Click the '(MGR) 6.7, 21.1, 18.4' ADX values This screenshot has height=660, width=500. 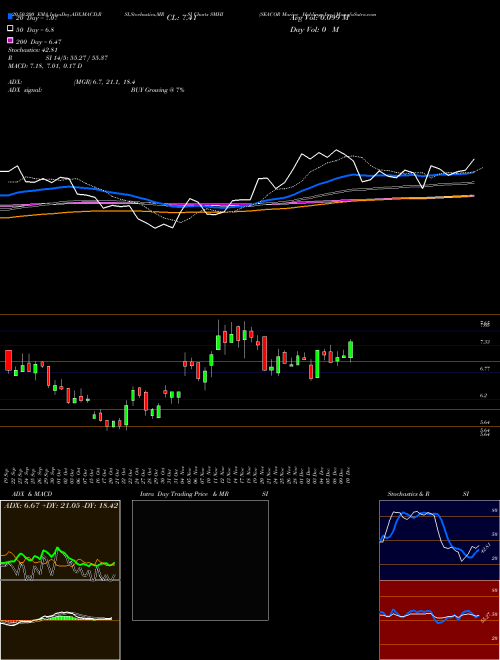pos(104,82)
